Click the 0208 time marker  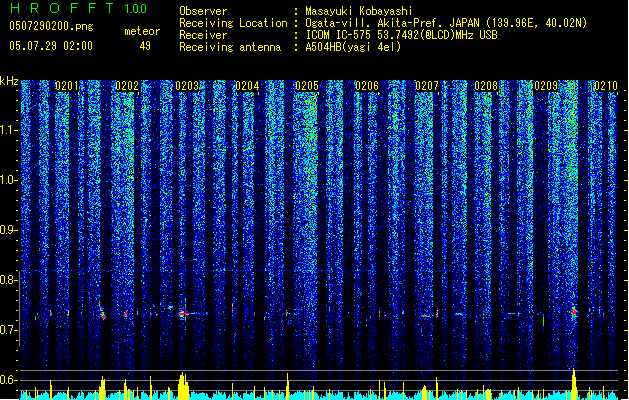pos(486,86)
